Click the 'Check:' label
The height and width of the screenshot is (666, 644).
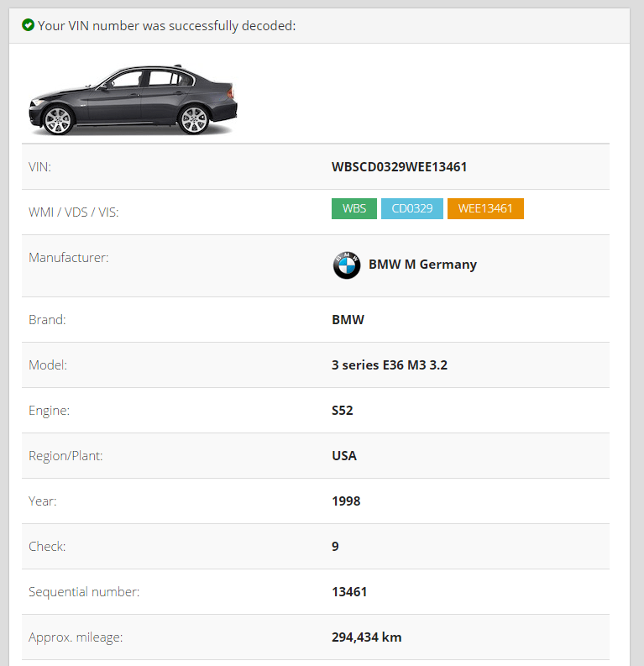click(47, 546)
